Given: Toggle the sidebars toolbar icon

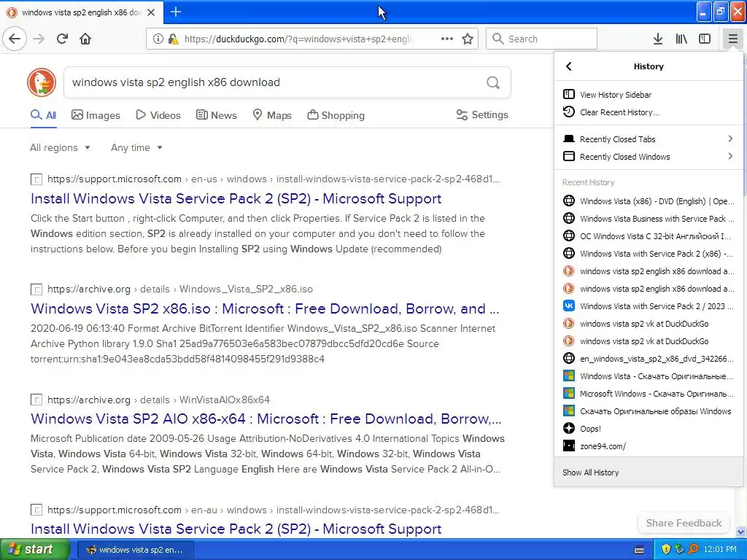Looking at the screenshot, I should (x=705, y=39).
